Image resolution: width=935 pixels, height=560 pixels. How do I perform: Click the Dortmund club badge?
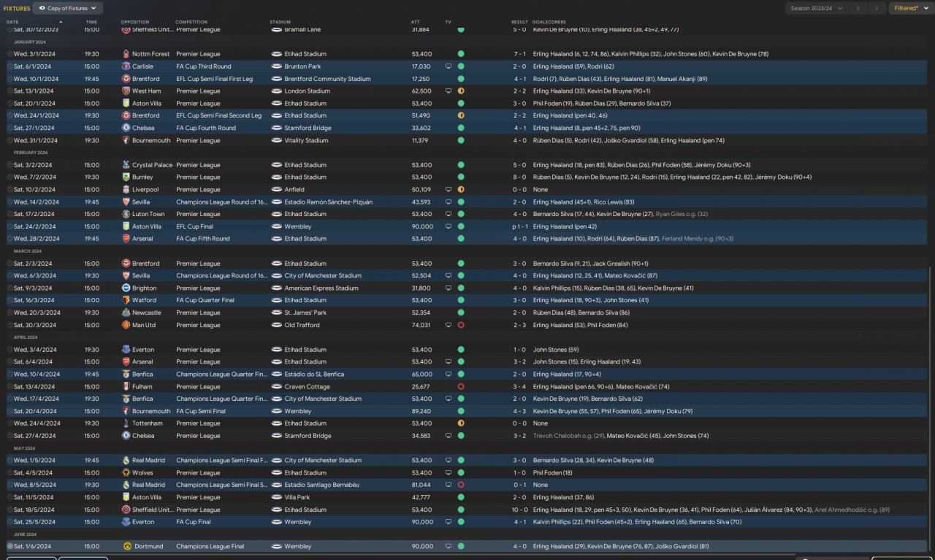coord(126,546)
